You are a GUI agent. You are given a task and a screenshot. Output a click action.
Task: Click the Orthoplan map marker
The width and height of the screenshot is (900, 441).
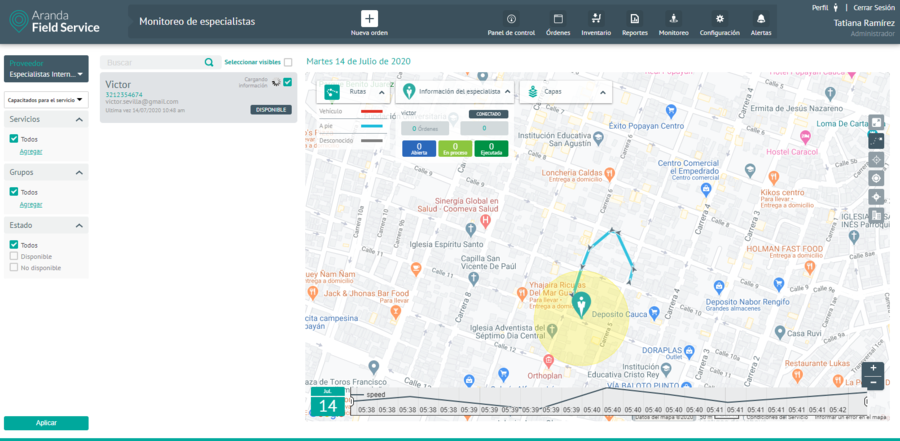click(549, 361)
